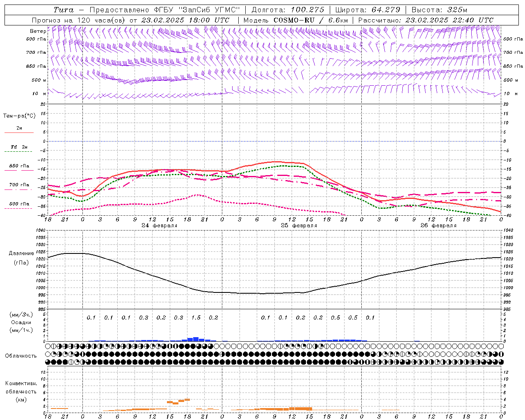525x420 pixels.
Task: Click the dashed line sample under "Td 2м"
Action: tap(19, 152)
